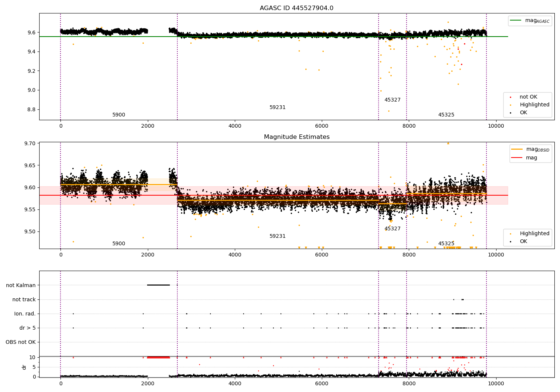Image resolution: width=560 pixels, height=392 pixels.
Task: Click the '9.0' y-axis tick of top plot
Action: coord(31,90)
